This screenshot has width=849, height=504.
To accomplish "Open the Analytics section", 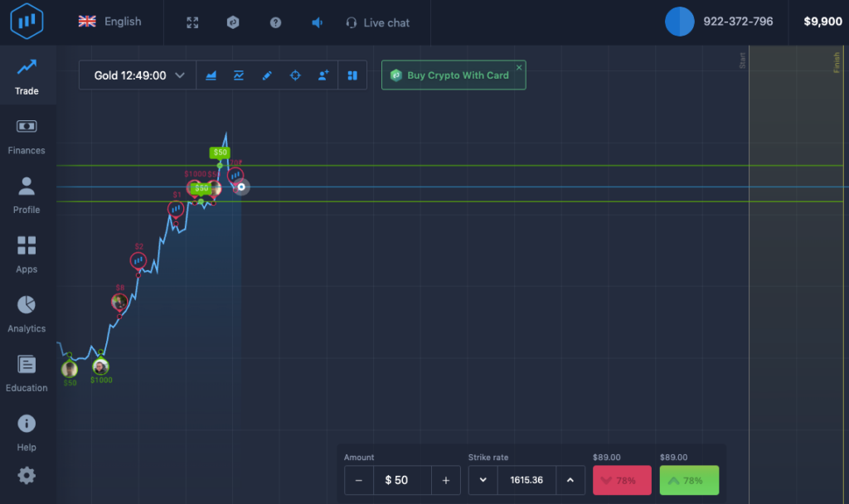I will pyautogui.click(x=27, y=315).
